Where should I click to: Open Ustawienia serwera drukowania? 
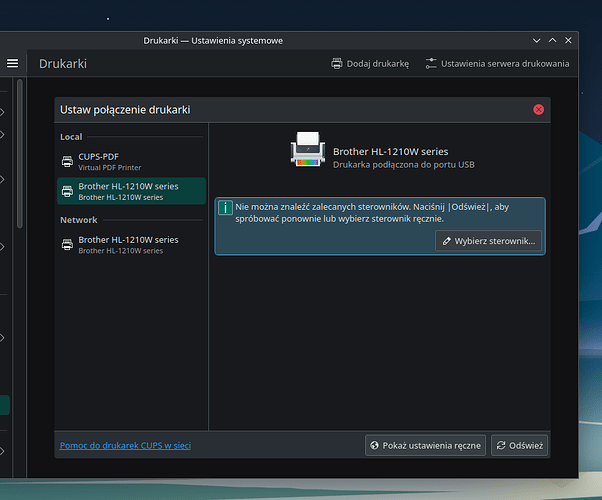pyautogui.click(x=497, y=64)
